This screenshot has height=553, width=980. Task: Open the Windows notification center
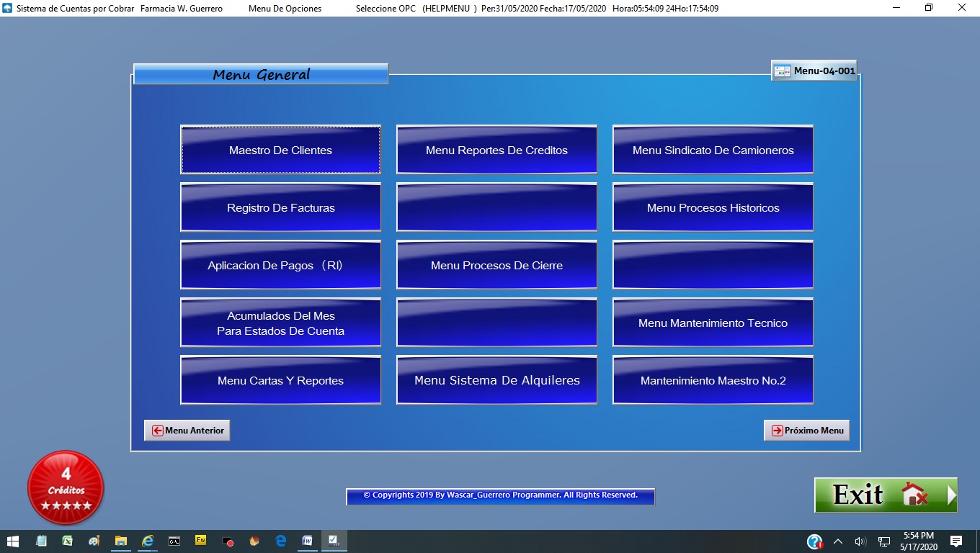click(x=956, y=541)
